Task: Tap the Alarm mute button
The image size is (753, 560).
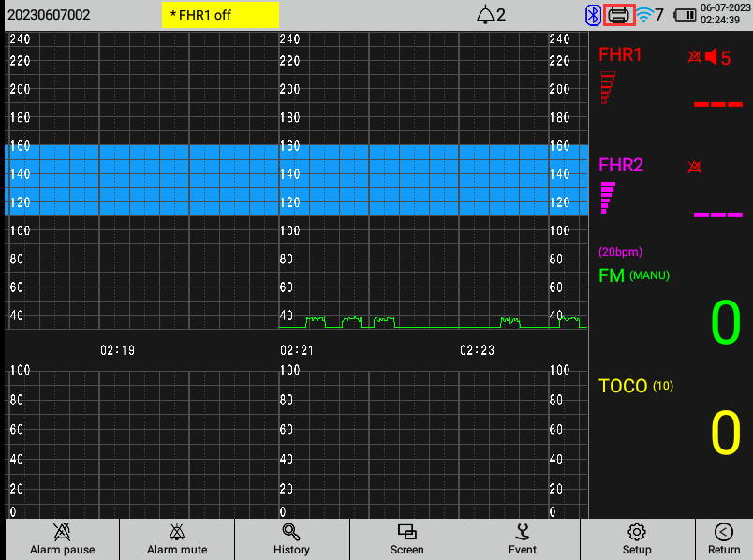Action: [x=177, y=539]
